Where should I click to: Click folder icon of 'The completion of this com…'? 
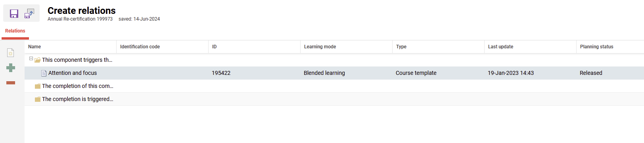click(x=38, y=86)
